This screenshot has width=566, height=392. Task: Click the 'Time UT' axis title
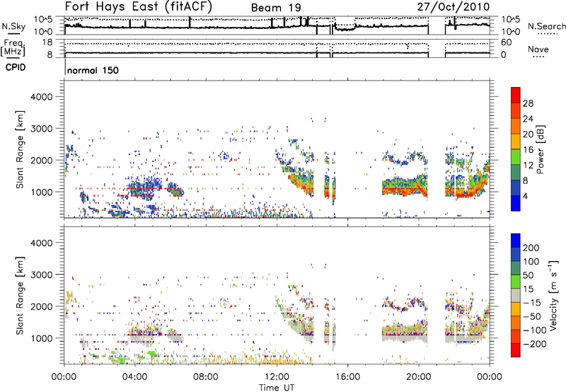(277, 388)
